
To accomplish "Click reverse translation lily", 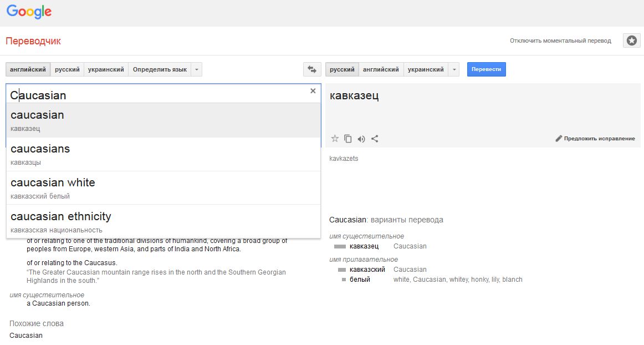I will [495, 280].
